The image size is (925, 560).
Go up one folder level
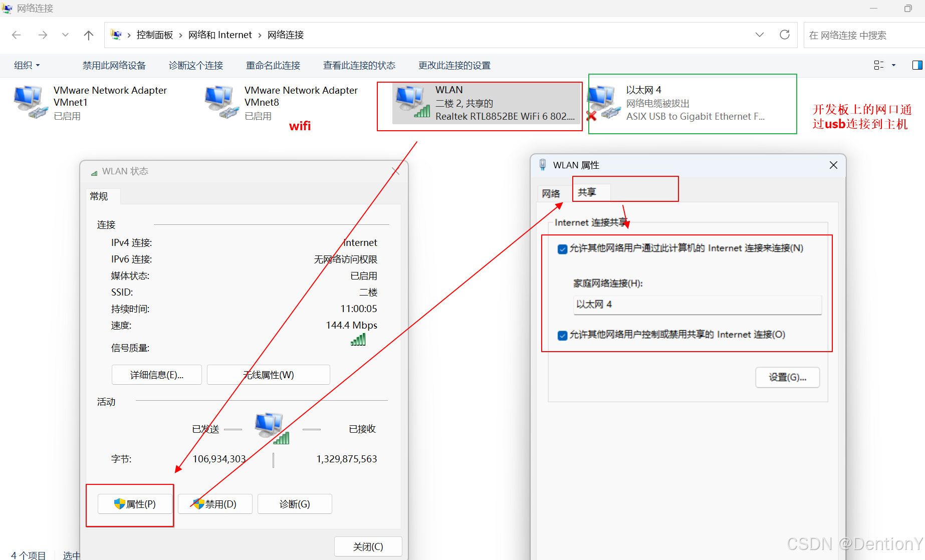tap(88, 35)
